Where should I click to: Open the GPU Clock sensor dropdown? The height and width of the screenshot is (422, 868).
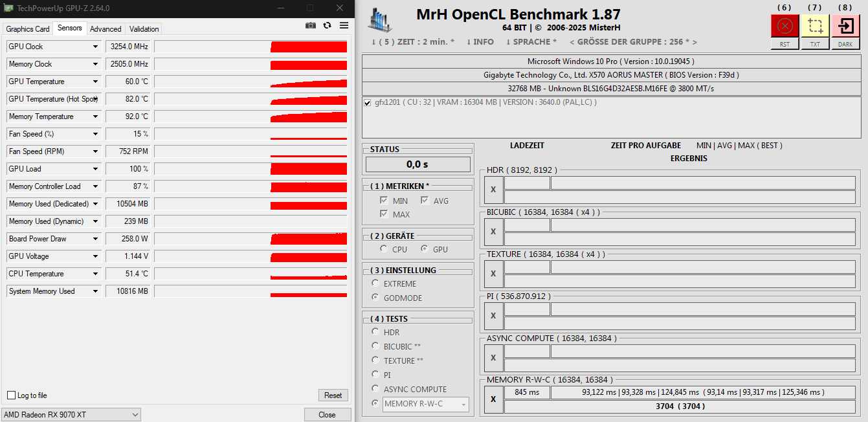pos(96,47)
